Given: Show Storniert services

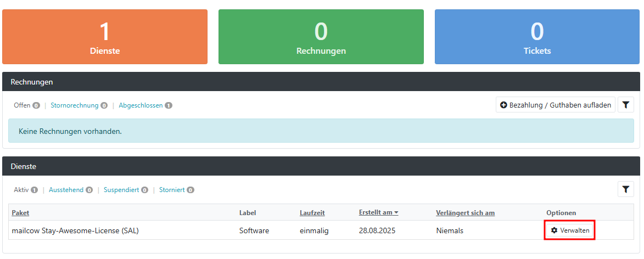Looking at the screenshot, I should (x=177, y=190).
